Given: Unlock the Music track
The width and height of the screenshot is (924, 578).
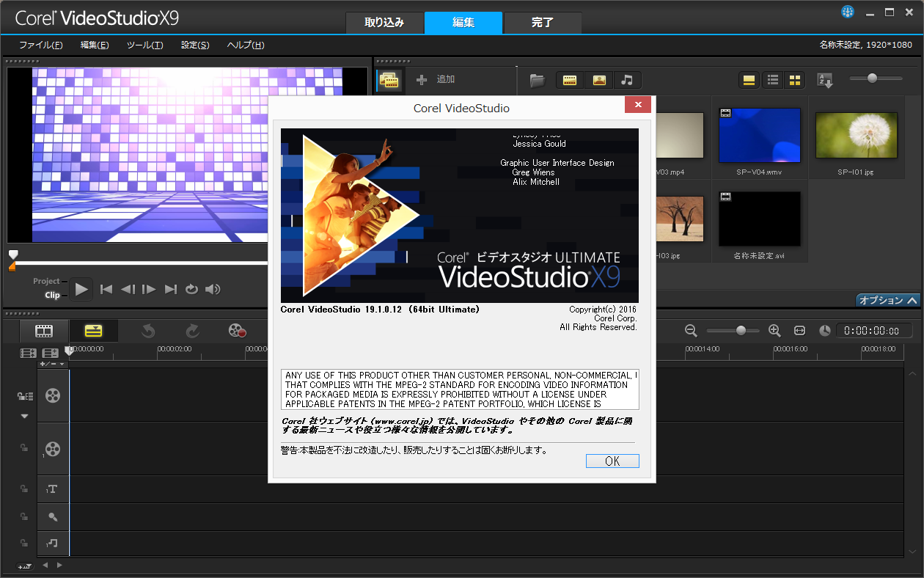Looking at the screenshot, I should click(23, 541).
